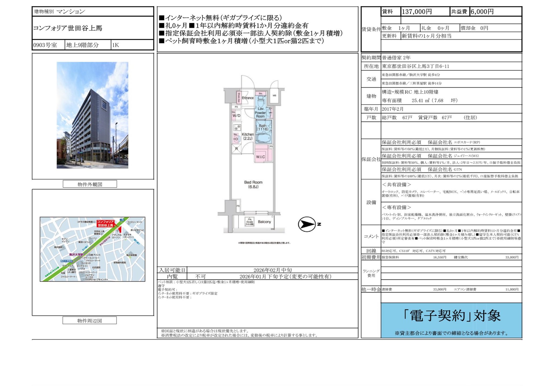This screenshot has width=555, height=392.
Task: Click the 駒沢大学駅 station label on map
Action: tap(76, 255)
